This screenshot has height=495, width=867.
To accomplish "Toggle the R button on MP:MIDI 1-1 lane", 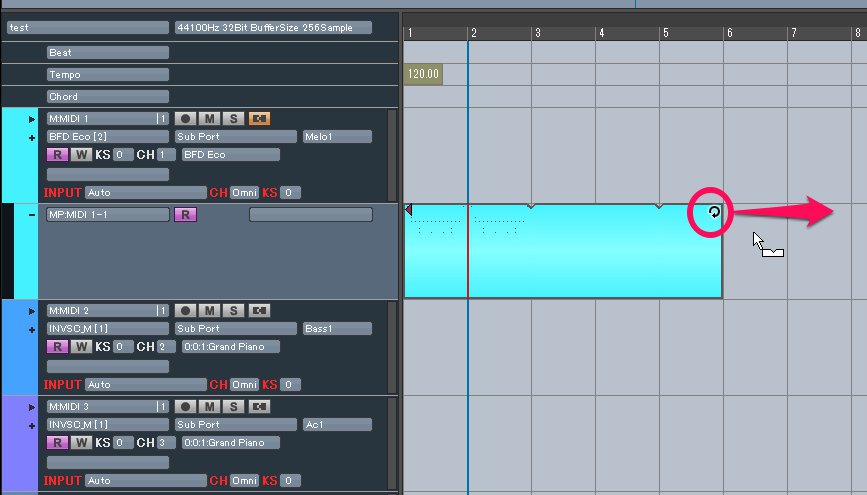I will click(x=185, y=215).
